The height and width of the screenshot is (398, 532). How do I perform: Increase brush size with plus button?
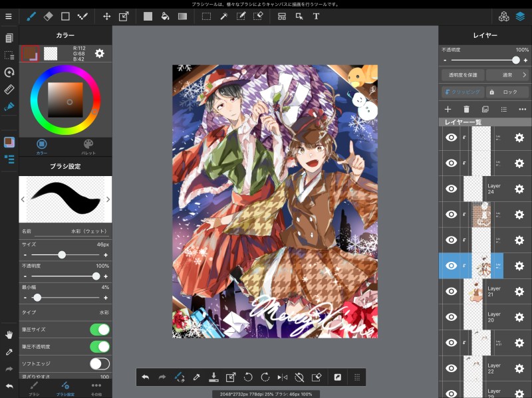[x=106, y=255]
